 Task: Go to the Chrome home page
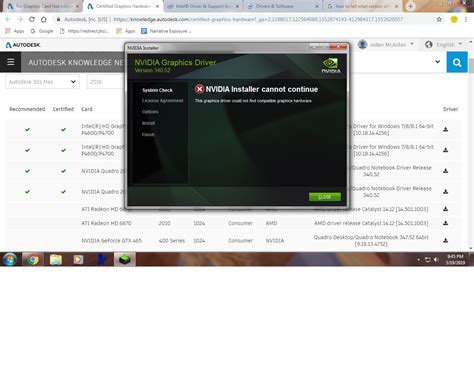(44, 19)
